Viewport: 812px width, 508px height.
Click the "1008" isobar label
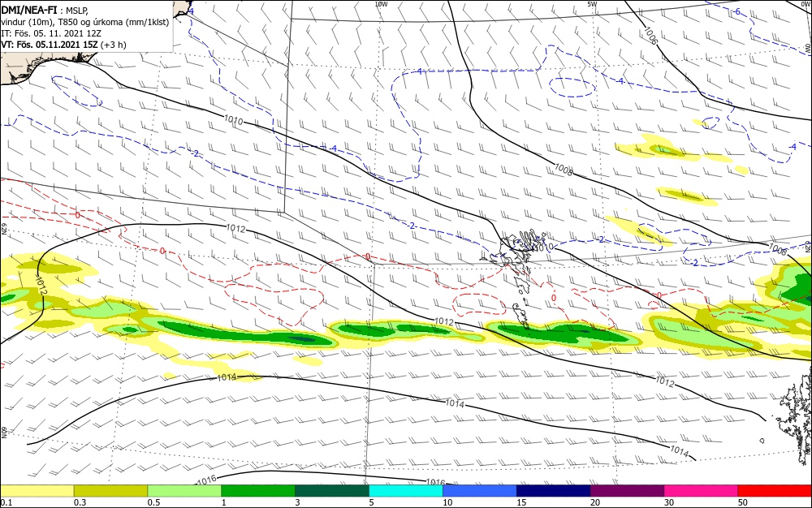[564, 169]
